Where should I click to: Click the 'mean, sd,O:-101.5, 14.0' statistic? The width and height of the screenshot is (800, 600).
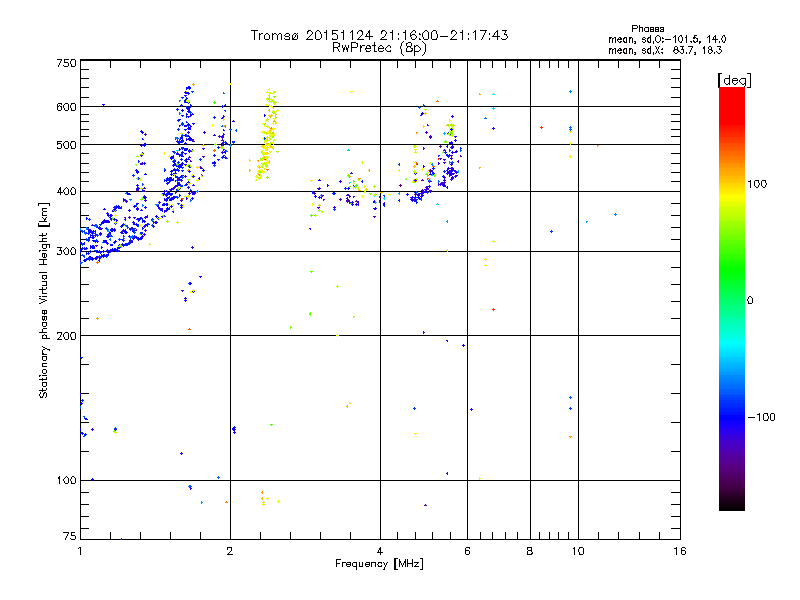(667, 39)
